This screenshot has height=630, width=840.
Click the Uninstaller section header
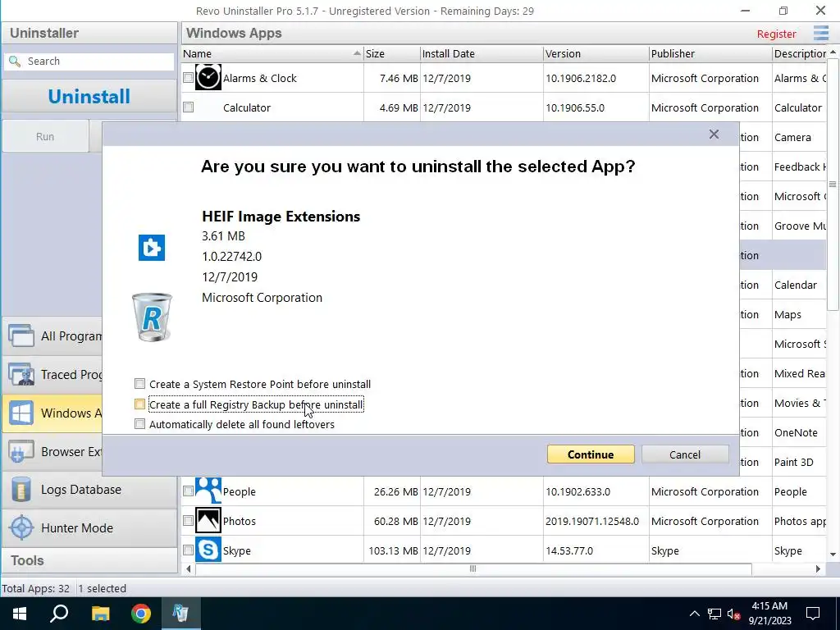[x=89, y=33]
